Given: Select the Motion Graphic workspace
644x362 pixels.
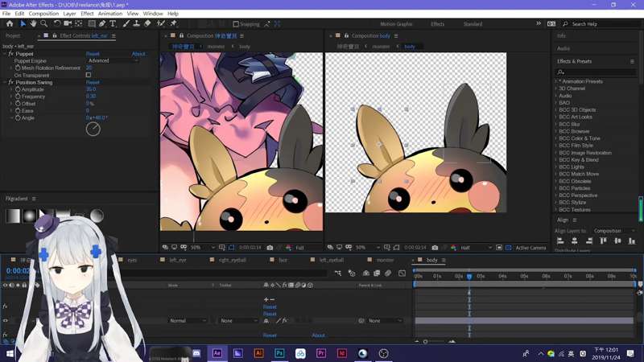Looking at the screenshot, I should pyautogui.click(x=396, y=24).
